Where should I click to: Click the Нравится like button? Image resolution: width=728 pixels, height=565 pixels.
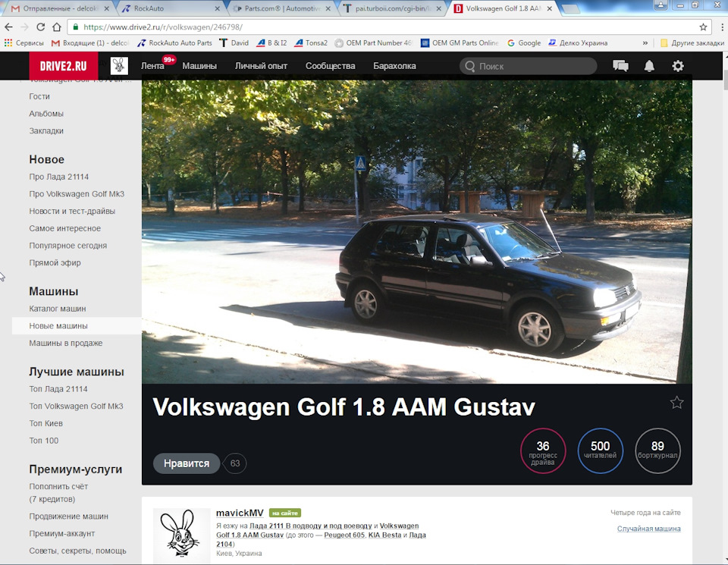tap(187, 463)
